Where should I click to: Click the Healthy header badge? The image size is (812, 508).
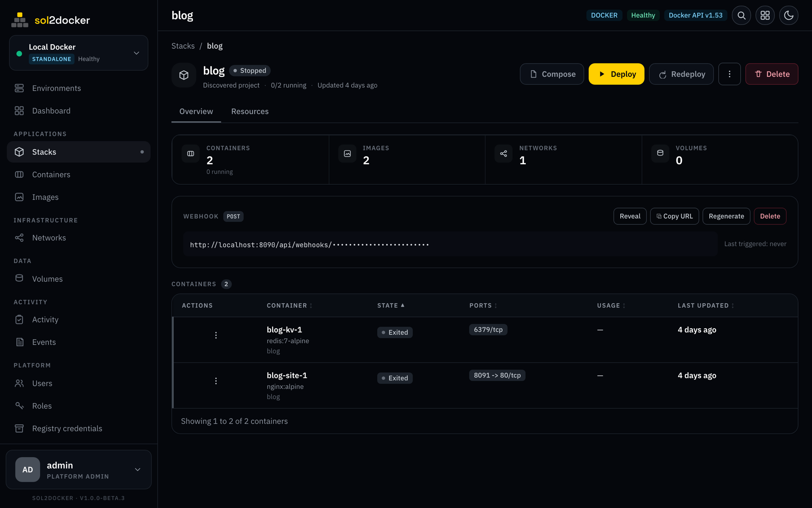643,15
